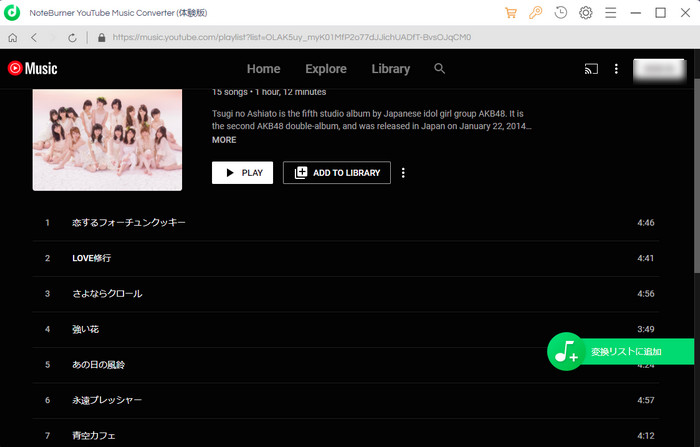
Task: Click the NoteBurner app logo
Action: 12,13
